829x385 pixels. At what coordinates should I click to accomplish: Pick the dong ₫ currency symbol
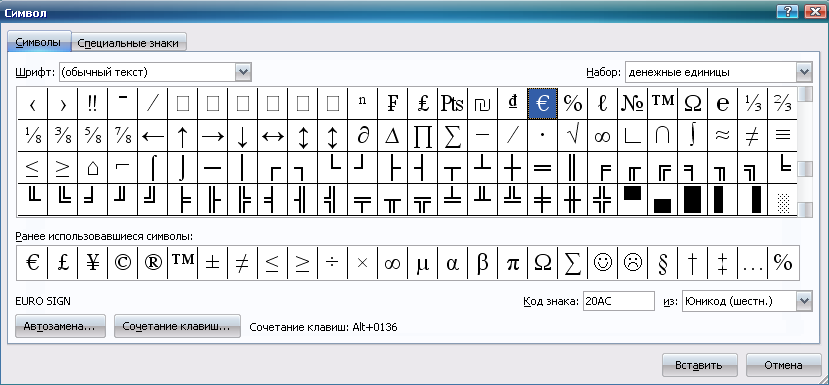pos(512,104)
